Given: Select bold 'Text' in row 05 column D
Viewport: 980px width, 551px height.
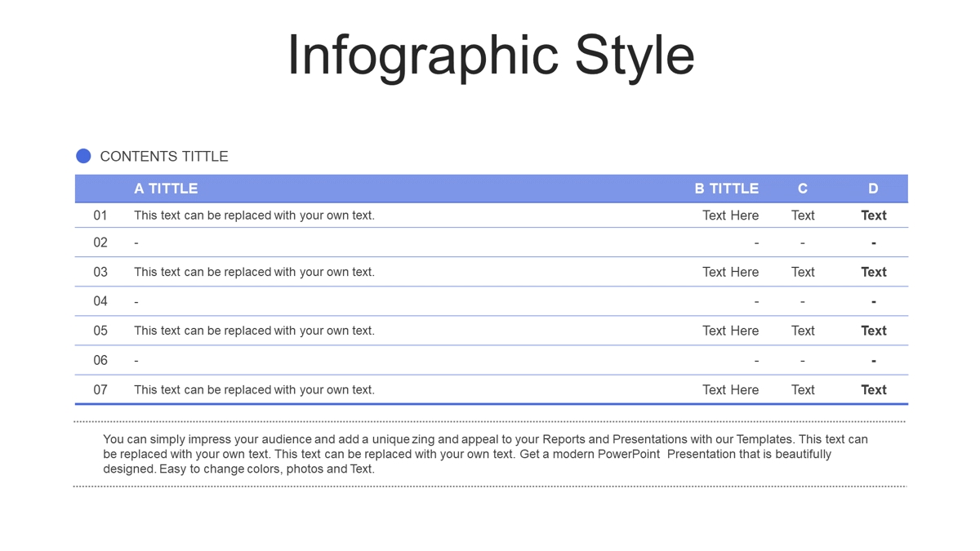Looking at the screenshot, I should pos(874,331).
